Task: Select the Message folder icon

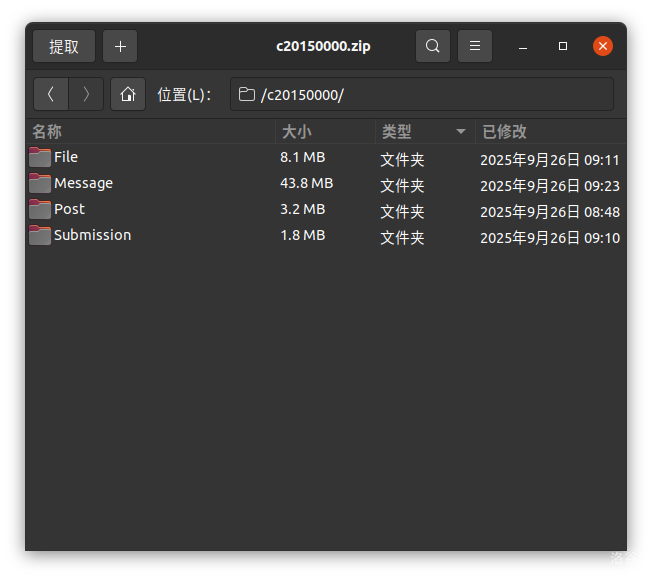Action: click(40, 183)
